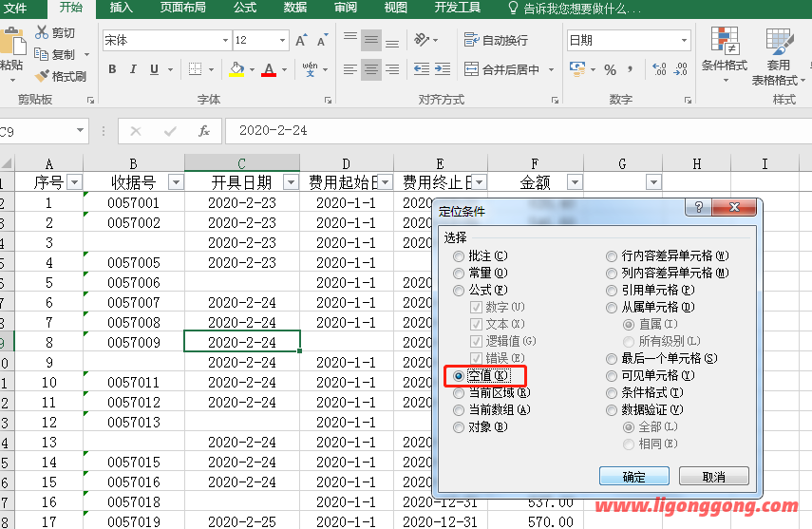This screenshot has height=529, width=812.
Task: Align text right
Action: tap(392, 69)
